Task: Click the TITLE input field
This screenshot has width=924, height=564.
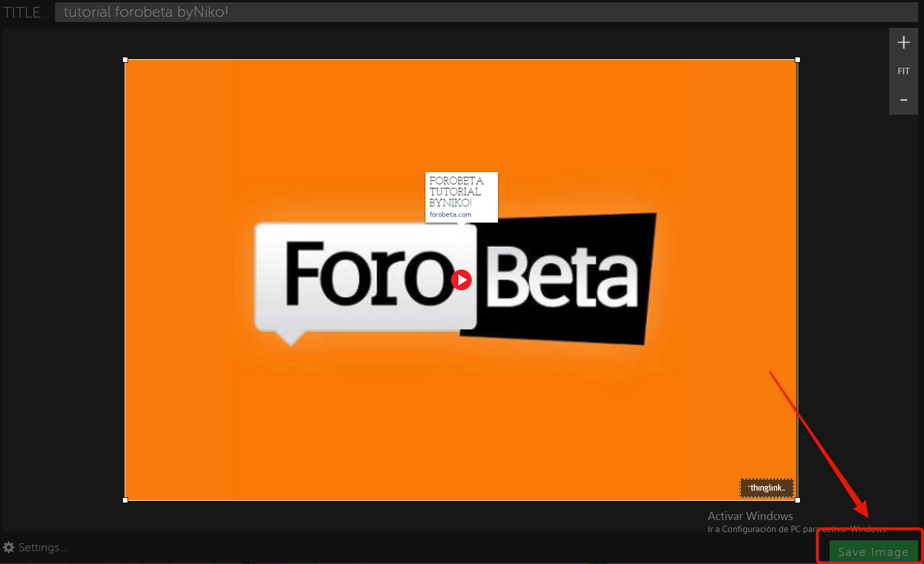Action: tap(486, 12)
